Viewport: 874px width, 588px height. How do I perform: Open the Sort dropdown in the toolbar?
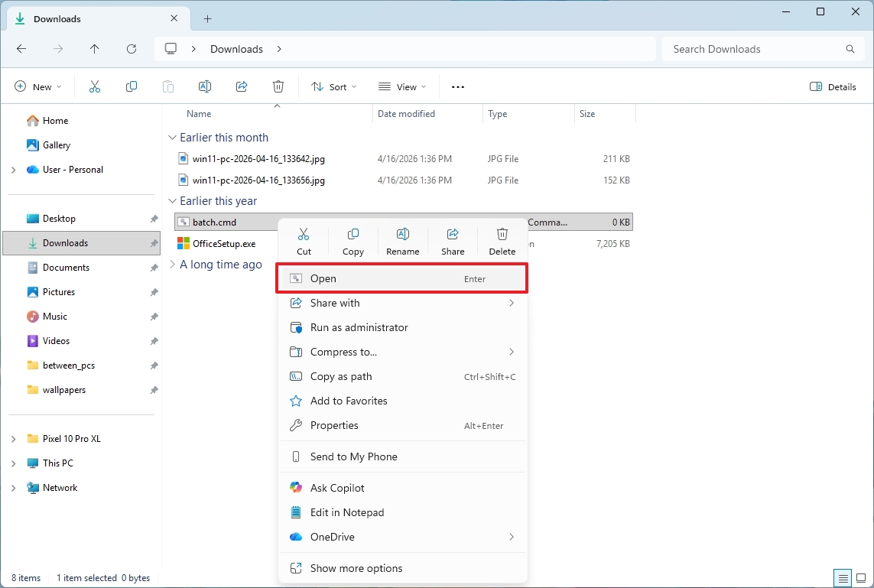tap(333, 86)
